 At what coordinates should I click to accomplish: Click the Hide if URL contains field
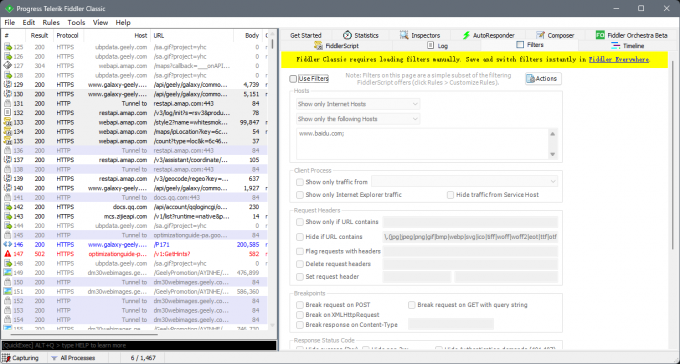coord(470,237)
